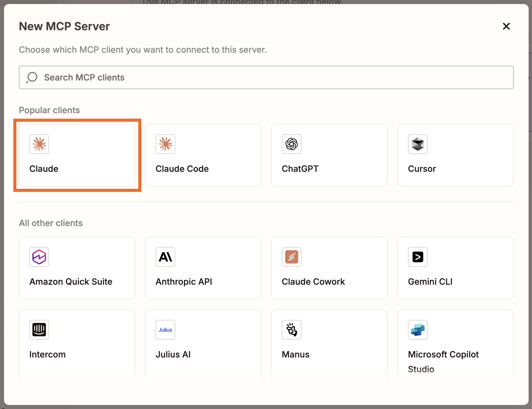Click the Julius AI icon
The image size is (532, 409).
[165, 330]
